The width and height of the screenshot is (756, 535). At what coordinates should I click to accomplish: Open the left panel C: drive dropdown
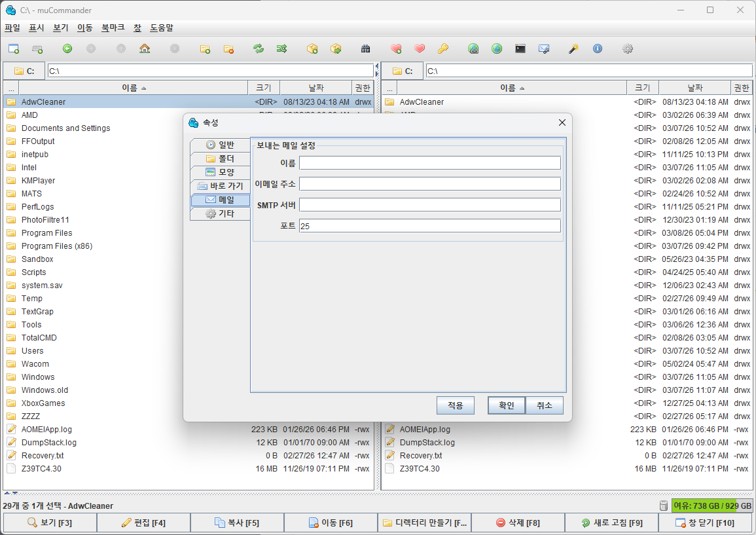pos(24,71)
